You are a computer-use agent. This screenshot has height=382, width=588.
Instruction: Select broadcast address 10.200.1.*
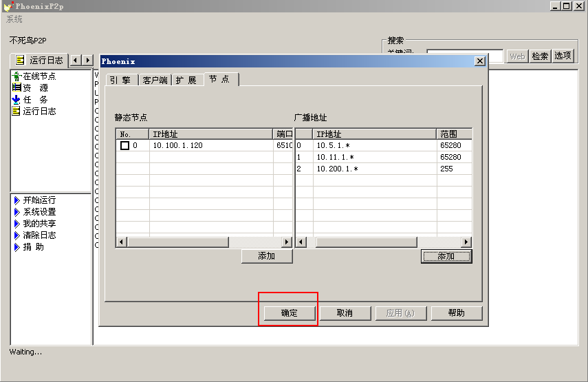point(338,169)
